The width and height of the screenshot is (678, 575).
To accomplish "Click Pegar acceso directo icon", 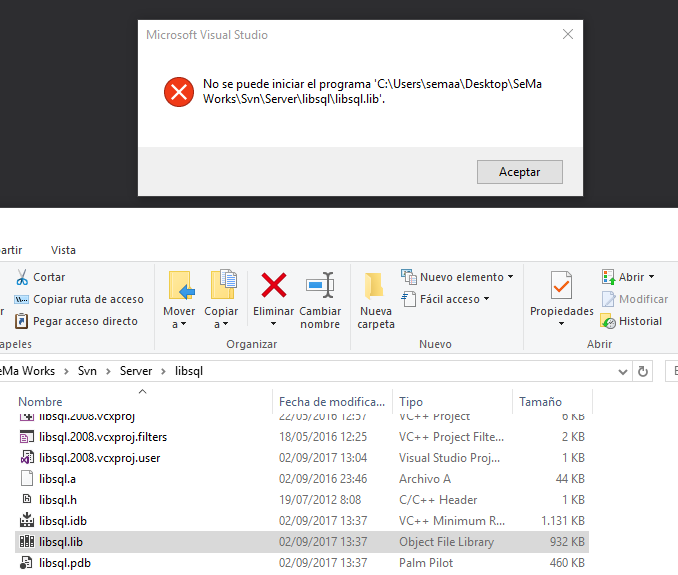I will point(22,321).
